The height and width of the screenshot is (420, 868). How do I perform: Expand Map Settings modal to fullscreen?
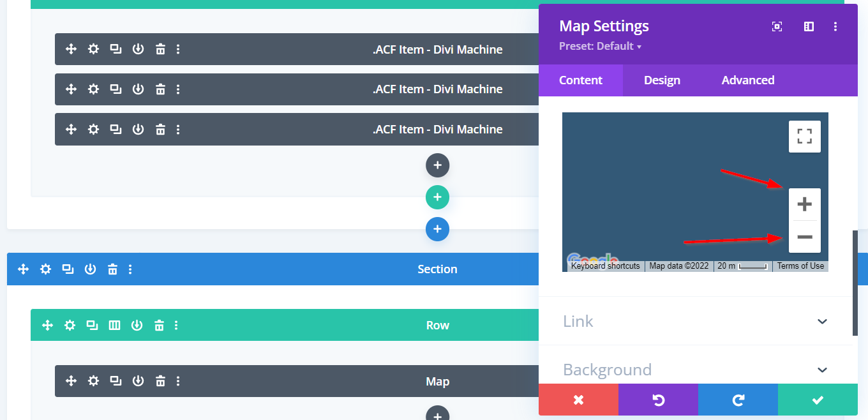pyautogui.click(x=777, y=26)
